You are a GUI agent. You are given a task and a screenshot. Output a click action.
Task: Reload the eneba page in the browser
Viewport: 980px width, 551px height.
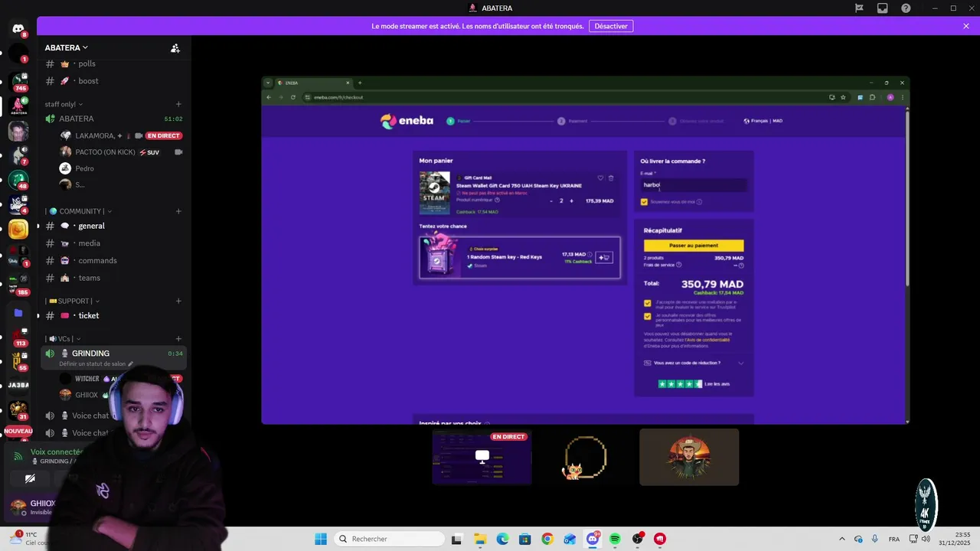293,97
